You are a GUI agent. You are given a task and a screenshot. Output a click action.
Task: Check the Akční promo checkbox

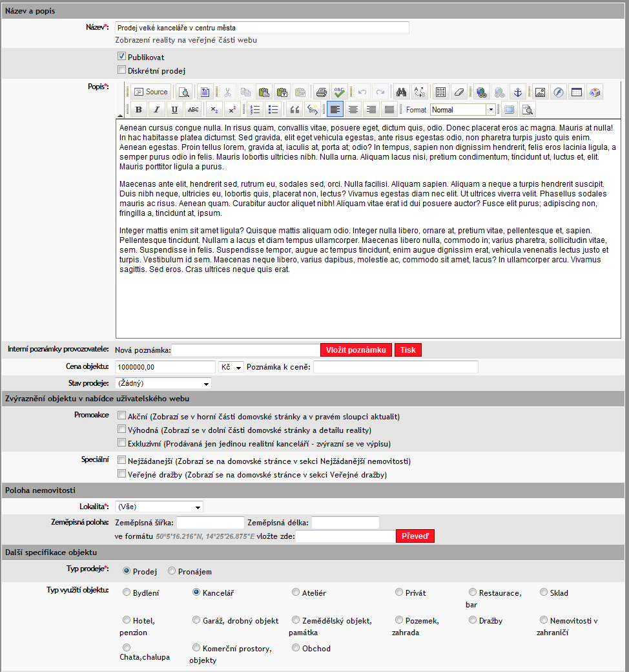point(121,415)
